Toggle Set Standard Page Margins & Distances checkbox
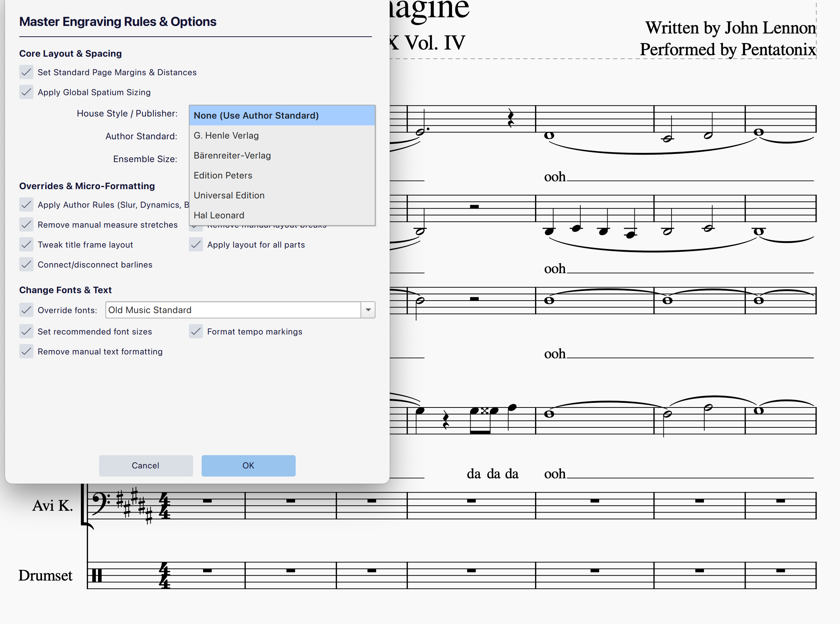The image size is (840, 624). 26,72
